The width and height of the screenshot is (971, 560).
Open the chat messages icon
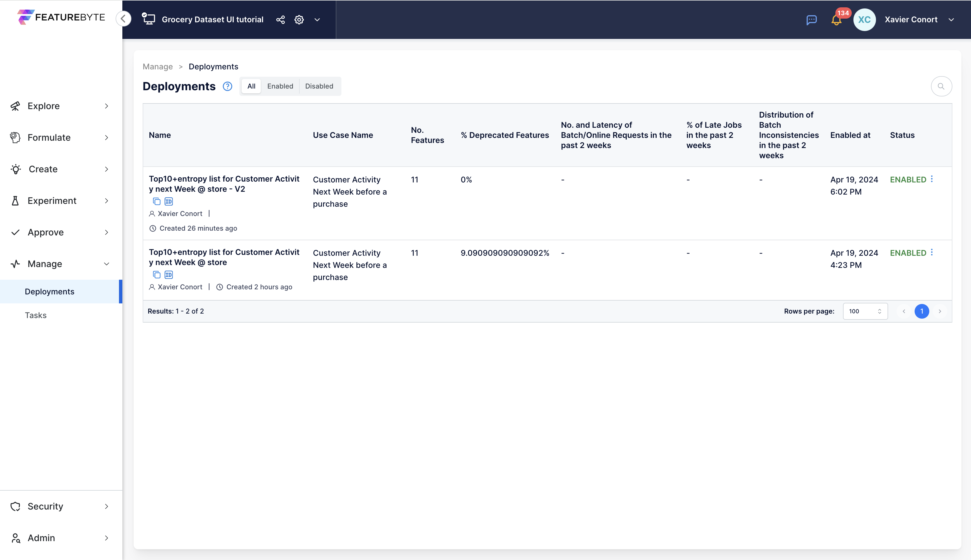click(x=811, y=20)
